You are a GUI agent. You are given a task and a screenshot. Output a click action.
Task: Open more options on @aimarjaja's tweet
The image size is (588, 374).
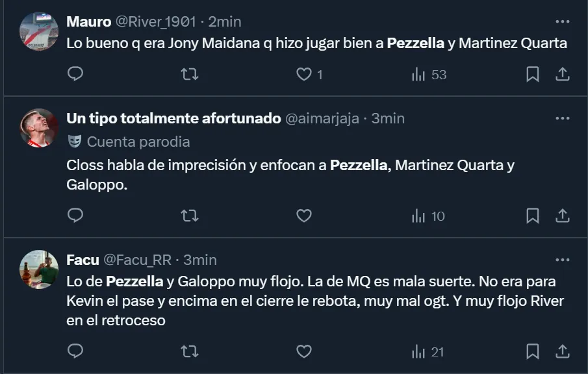(562, 118)
